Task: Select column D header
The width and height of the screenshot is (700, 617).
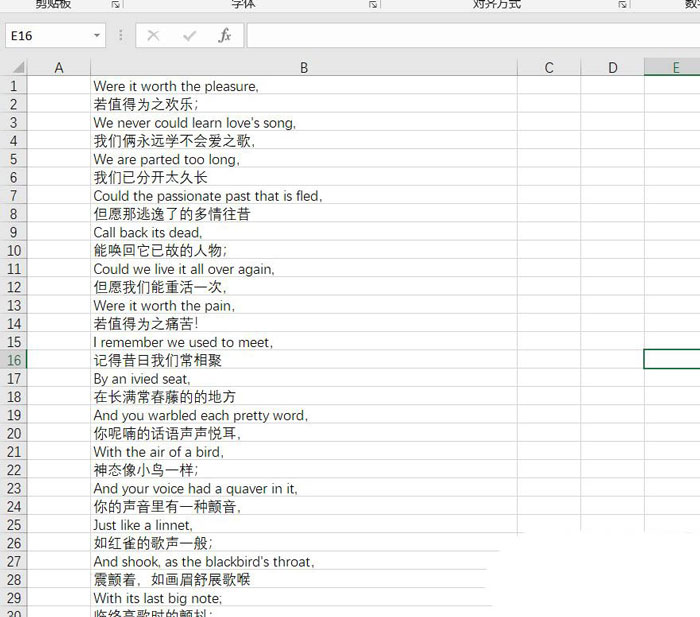Action: (x=612, y=68)
